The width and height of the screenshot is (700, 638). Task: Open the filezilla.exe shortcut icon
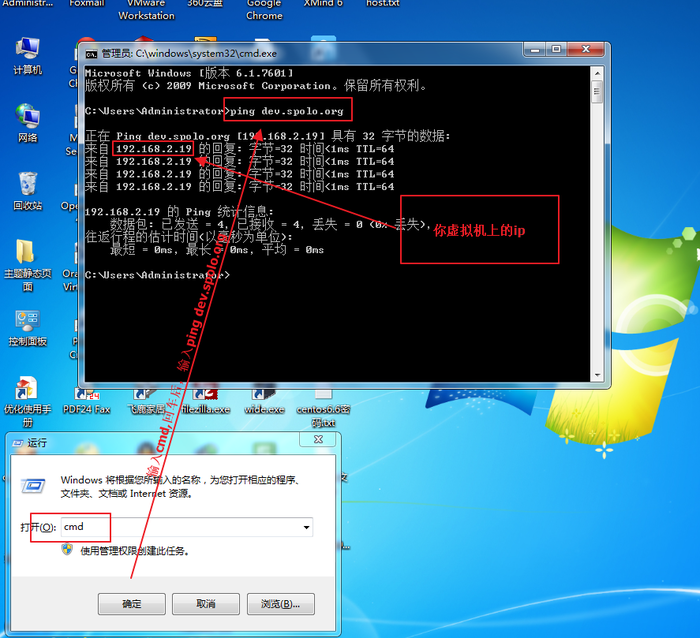point(205,401)
